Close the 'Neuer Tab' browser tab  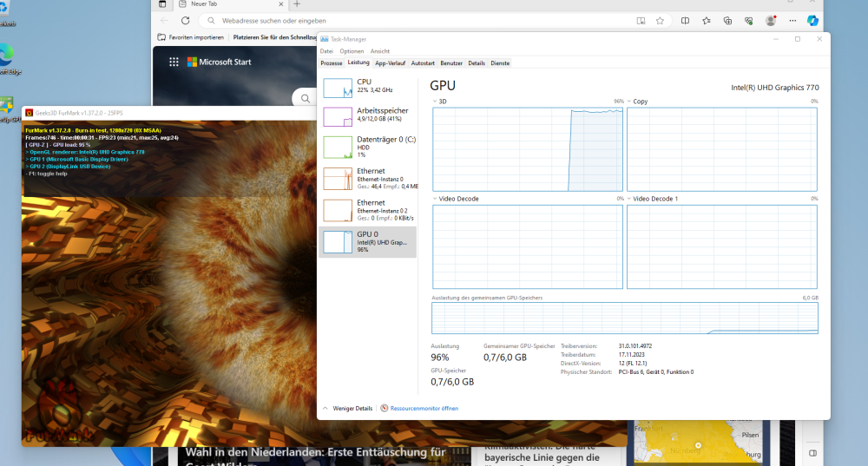(280, 3)
